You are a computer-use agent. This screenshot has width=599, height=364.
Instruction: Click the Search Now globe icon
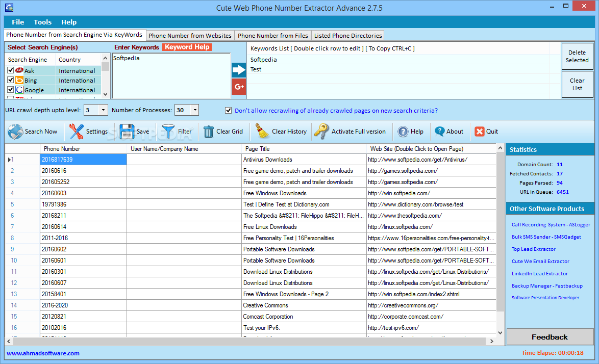click(x=15, y=132)
